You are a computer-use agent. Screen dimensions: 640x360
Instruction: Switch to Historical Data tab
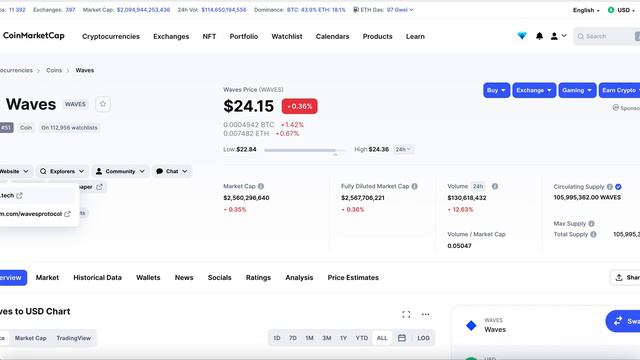pos(97,278)
